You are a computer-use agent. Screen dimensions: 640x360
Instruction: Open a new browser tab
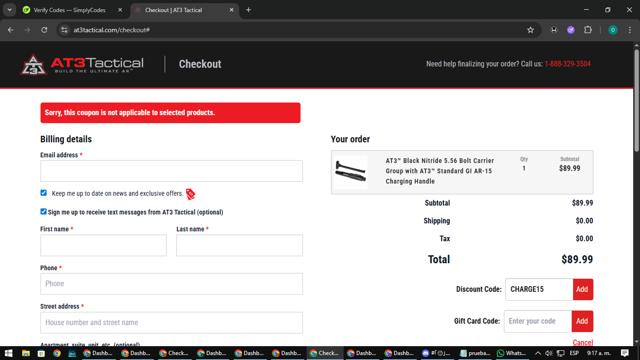(x=248, y=10)
